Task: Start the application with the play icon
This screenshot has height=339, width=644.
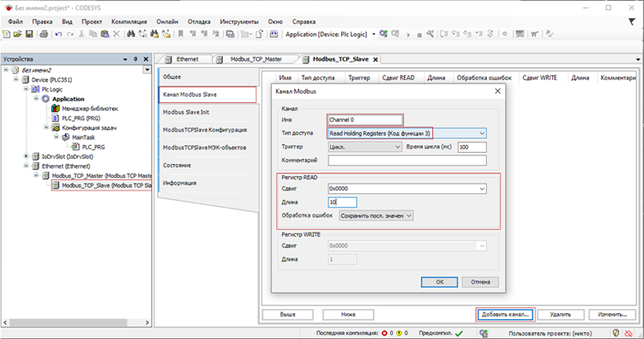Action: point(408,35)
